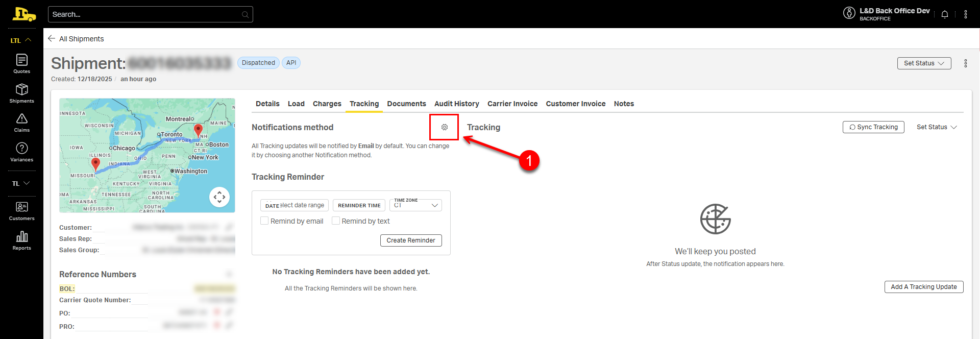Open the Documents tab
The width and height of the screenshot is (980, 339).
(x=406, y=104)
